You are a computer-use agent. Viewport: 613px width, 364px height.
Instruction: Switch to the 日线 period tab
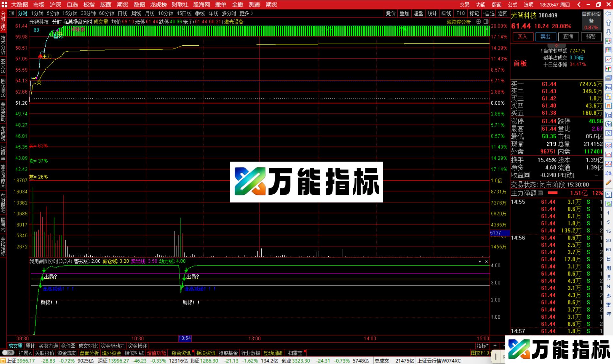122,13
